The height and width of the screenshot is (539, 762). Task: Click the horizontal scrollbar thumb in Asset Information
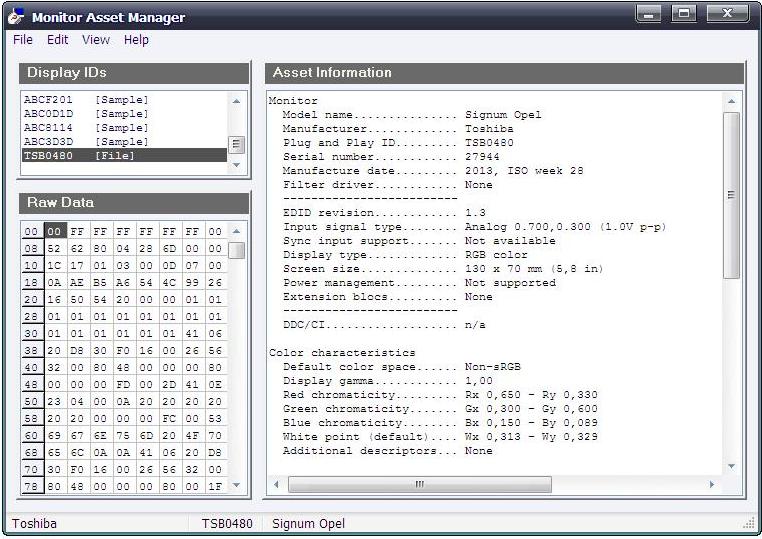[420, 485]
